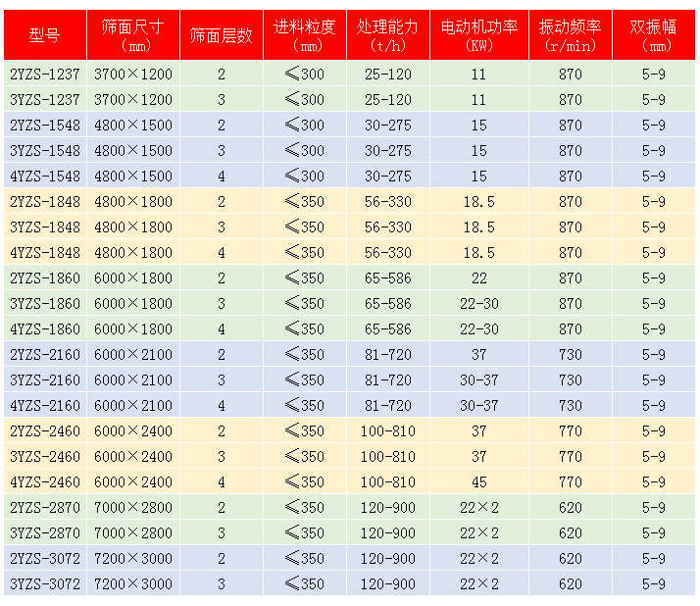The image size is (700, 606).
Task: Click capacity 25-120 in the 2YZS-1237 row
Action: [x=388, y=74]
